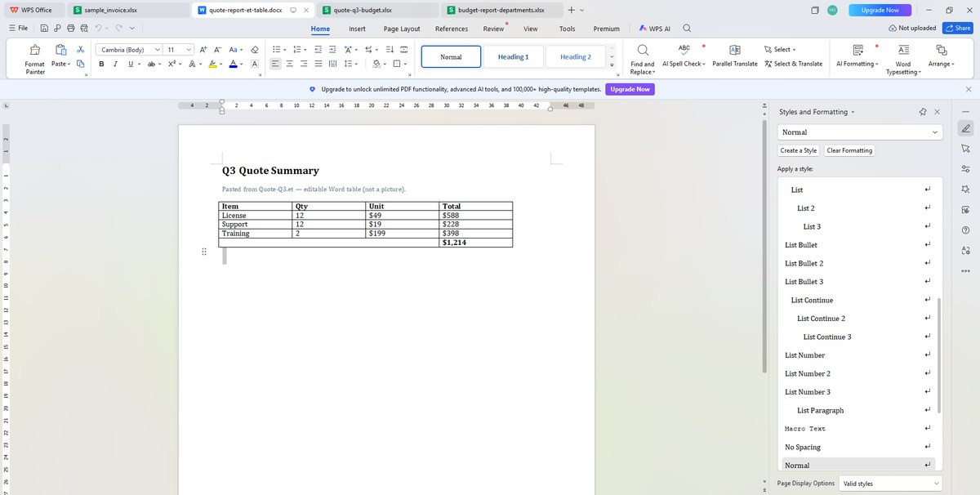Toggle Underline formatting
980x495 pixels.
[130, 64]
